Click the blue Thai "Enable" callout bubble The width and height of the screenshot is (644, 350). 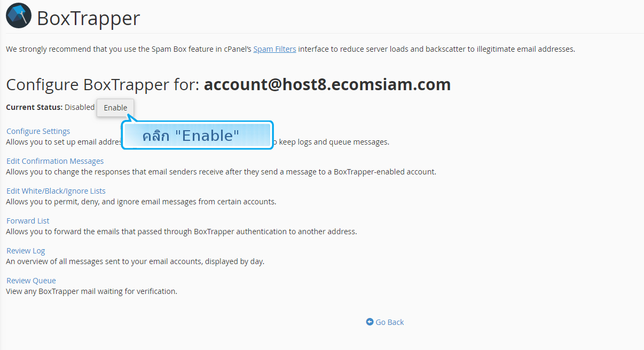198,135
